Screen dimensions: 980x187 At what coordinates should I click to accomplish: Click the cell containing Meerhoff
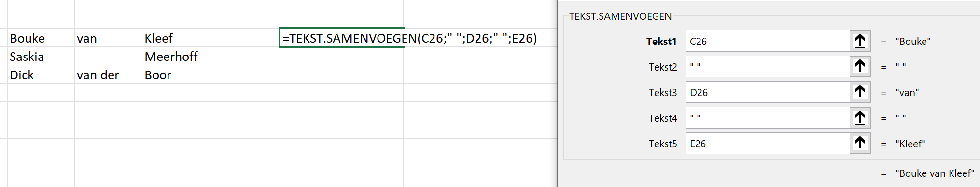click(211, 56)
